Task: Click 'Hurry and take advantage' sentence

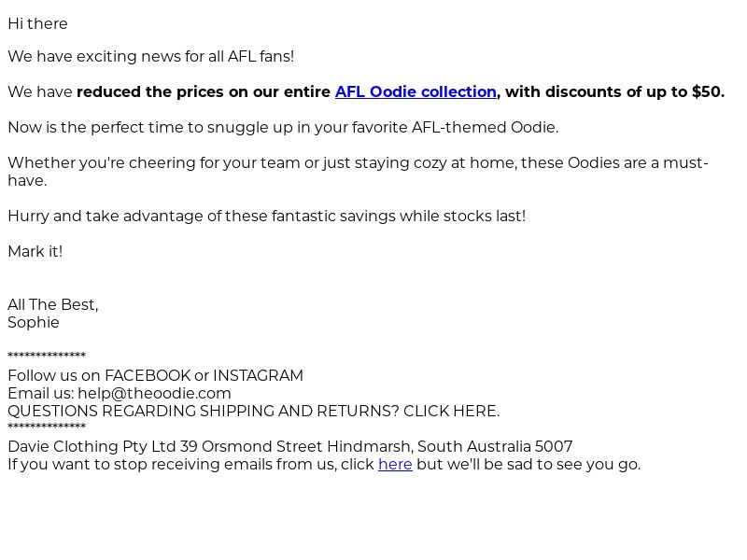Action: [267, 216]
